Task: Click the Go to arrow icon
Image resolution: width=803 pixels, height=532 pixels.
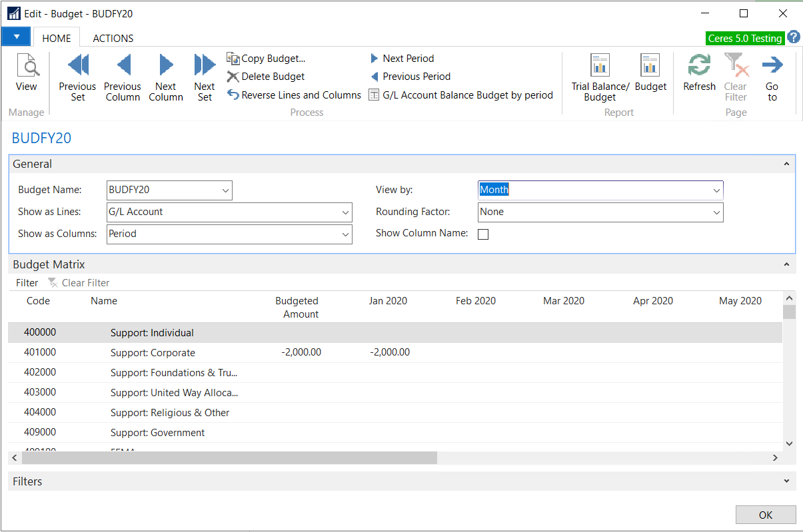Action: [x=772, y=66]
